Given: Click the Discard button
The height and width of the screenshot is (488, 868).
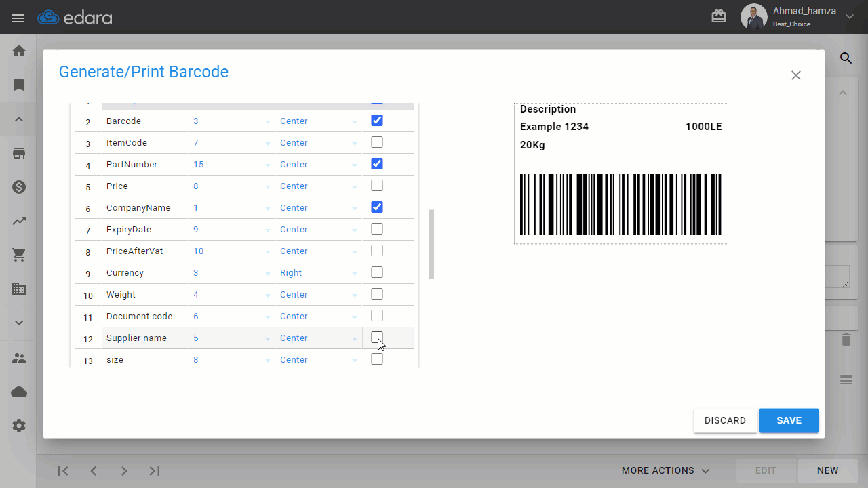Looking at the screenshot, I should (x=725, y=420).
